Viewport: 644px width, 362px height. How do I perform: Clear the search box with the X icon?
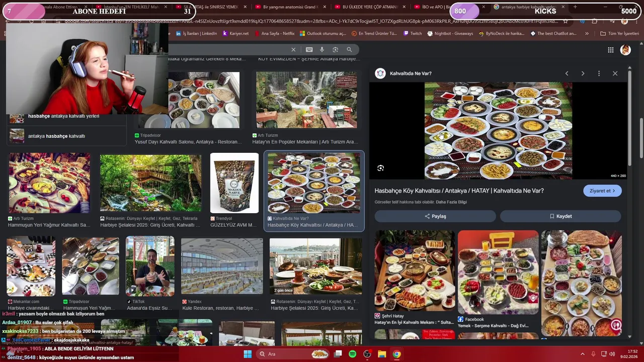click(293, 49)
